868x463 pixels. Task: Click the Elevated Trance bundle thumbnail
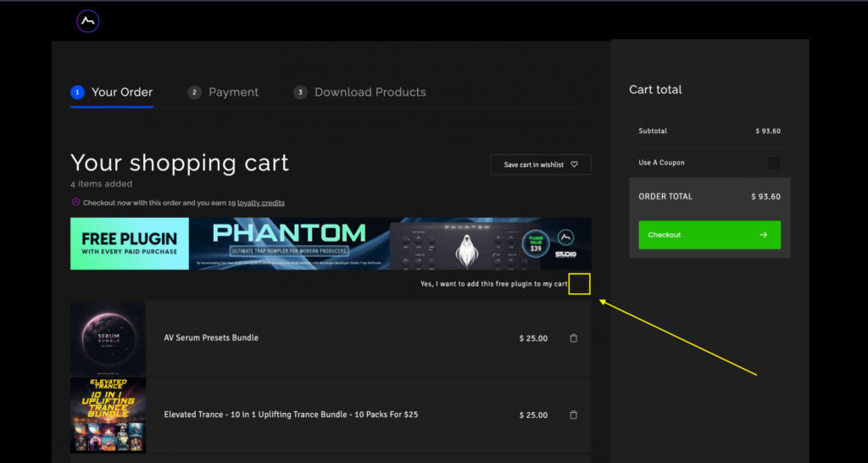[108, 416]
